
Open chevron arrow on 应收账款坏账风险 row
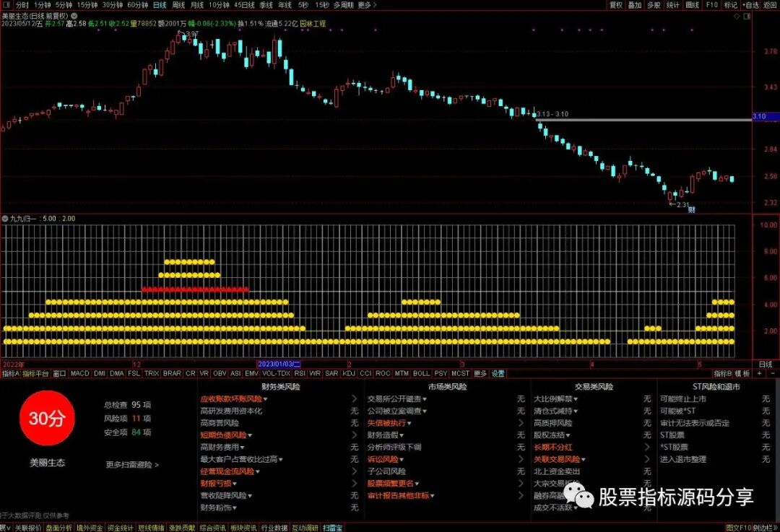point(354,398)
